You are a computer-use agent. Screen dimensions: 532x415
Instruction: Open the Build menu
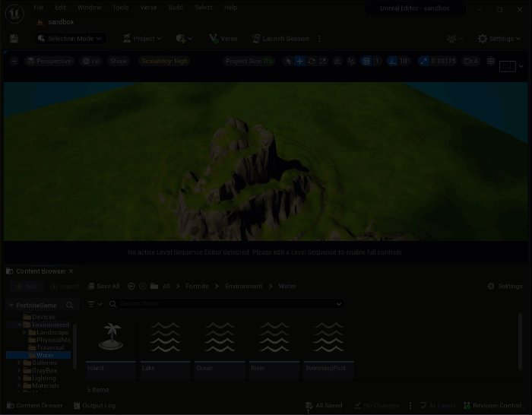[176, 8]
